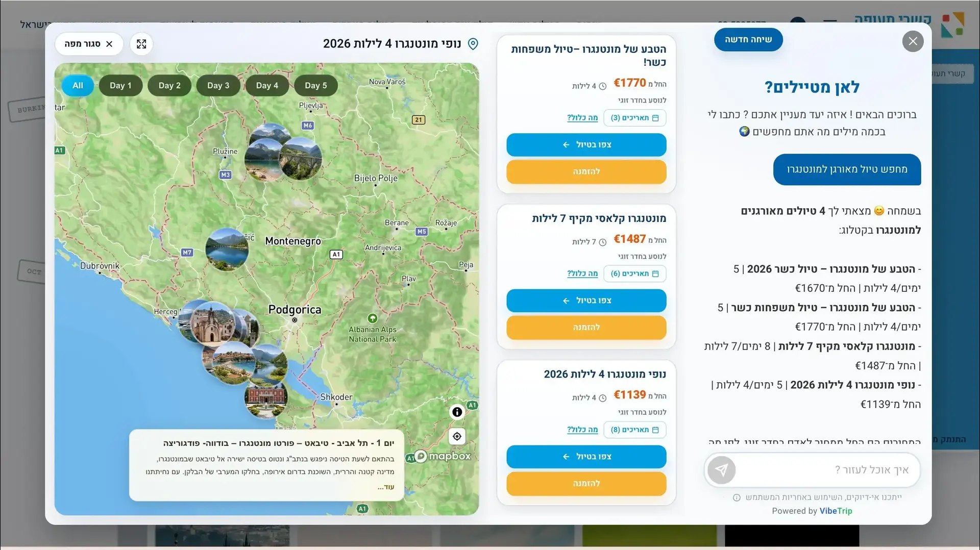Click מה כלול link on €1487 trip

[x=582, y=273]
